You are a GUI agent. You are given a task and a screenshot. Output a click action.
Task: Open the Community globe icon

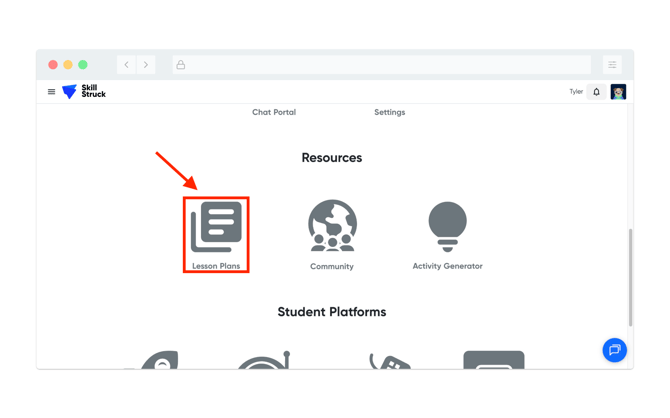click(x=332, y=226)
